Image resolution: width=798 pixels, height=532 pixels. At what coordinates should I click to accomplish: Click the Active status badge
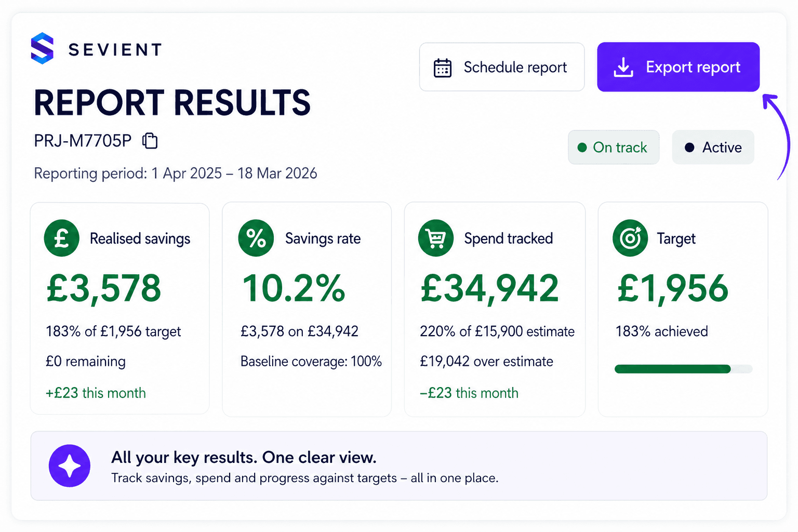[713, 148]
